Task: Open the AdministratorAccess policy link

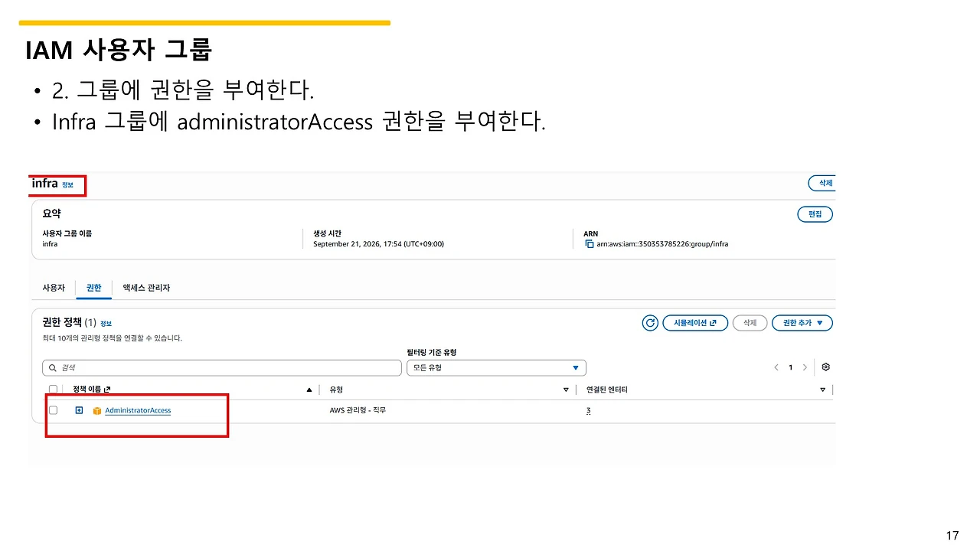Action: 138,411
